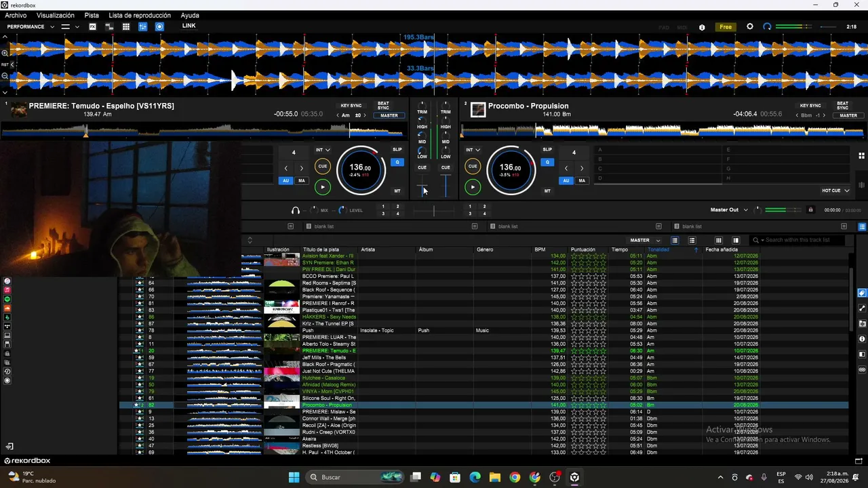Open rekordbox settings gear
This screenshot has height=488, width=868.
click(749, 26)
